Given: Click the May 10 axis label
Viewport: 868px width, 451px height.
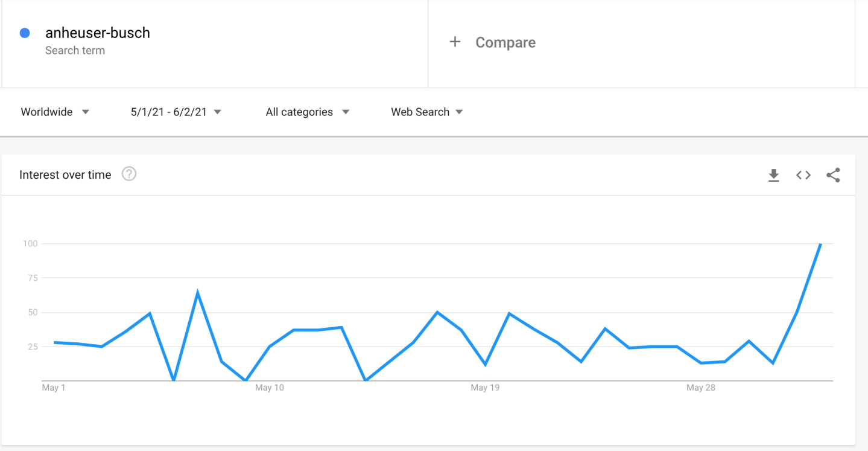Looking at the screenshot, I should 269,388.
